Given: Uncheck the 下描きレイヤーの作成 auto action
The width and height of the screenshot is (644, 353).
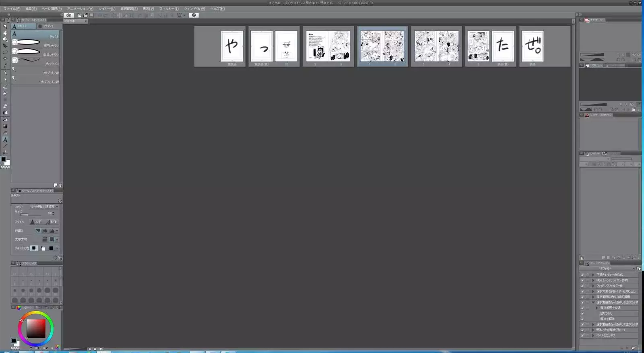Looking at the screenshot, I should (x=582, y=275).
